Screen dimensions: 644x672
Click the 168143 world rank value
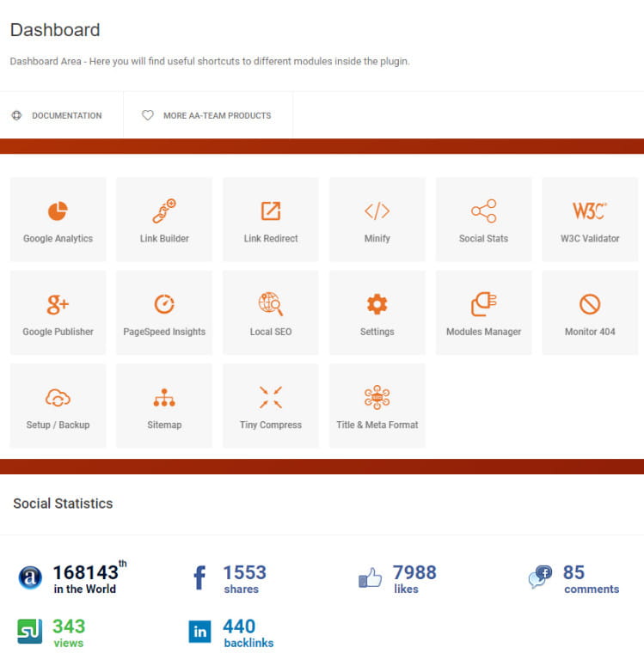pyautogui.click(x=85, y=572)
